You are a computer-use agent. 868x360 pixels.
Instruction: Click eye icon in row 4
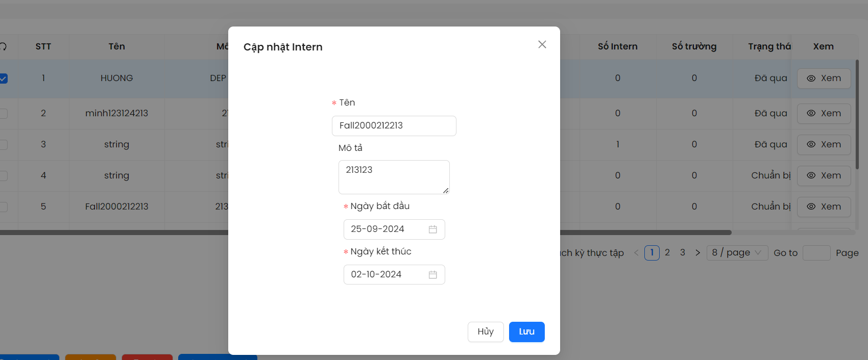pyautogui.click(x=811, y=175)
